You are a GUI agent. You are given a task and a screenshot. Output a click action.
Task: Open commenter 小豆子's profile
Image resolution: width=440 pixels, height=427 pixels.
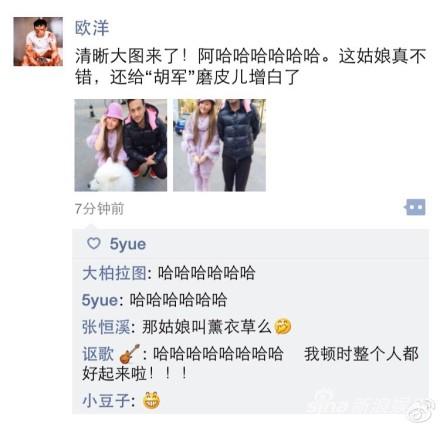click(106, 401)
